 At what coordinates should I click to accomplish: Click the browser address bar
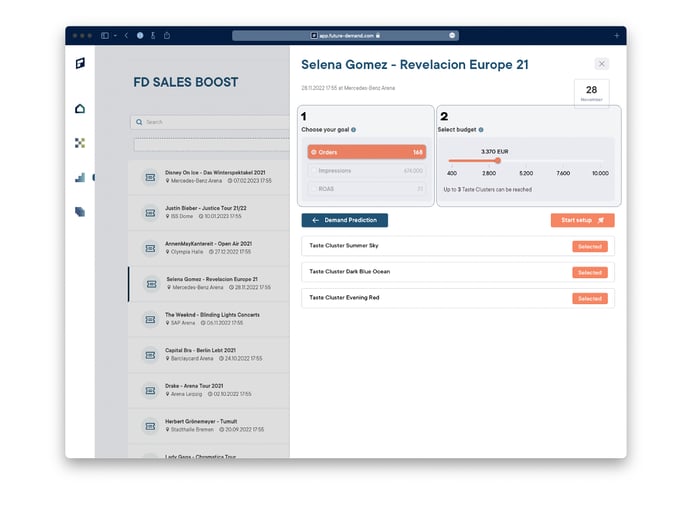pos(345,36)
